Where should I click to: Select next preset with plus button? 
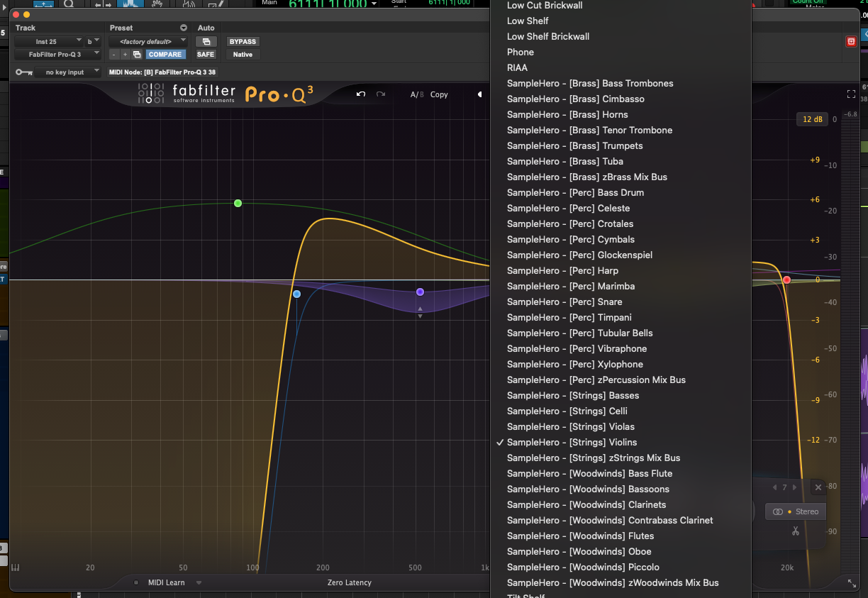pos(125,55)
